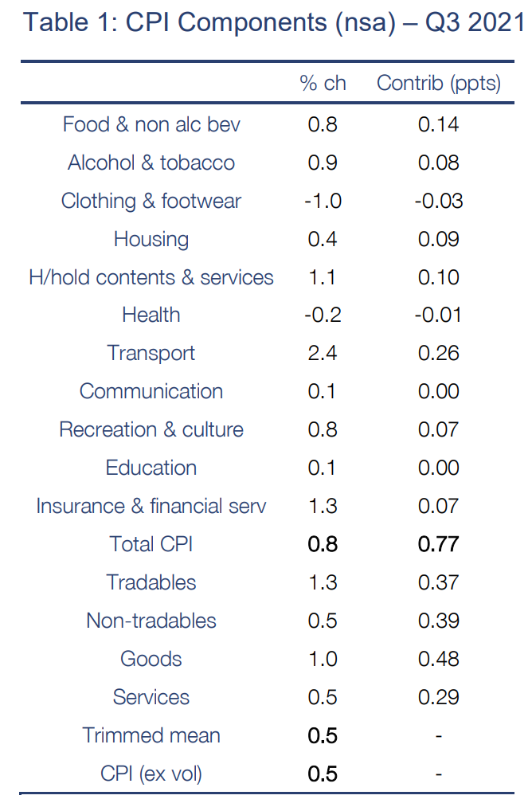Select the Tradables row label
Viewport: 532px width, 807px height.
pos(151,582)
